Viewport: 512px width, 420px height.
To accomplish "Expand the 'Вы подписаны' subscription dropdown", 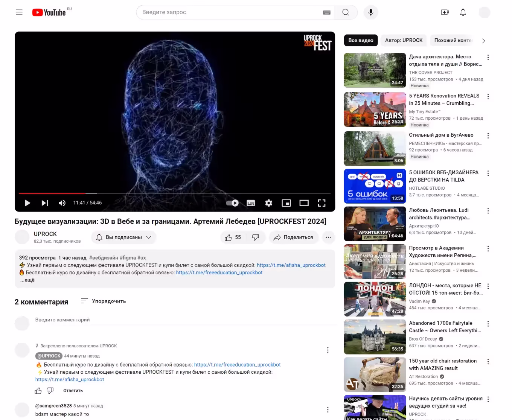I will click(124, 237).
